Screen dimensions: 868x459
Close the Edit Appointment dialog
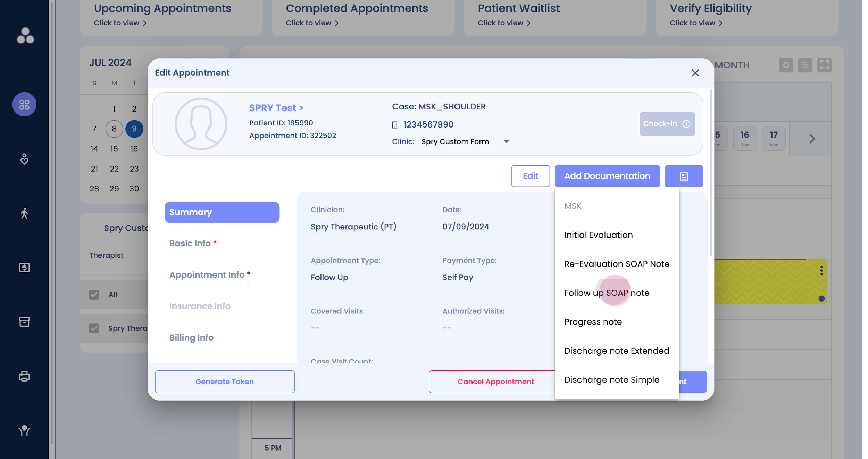click(x=695, y=73)
